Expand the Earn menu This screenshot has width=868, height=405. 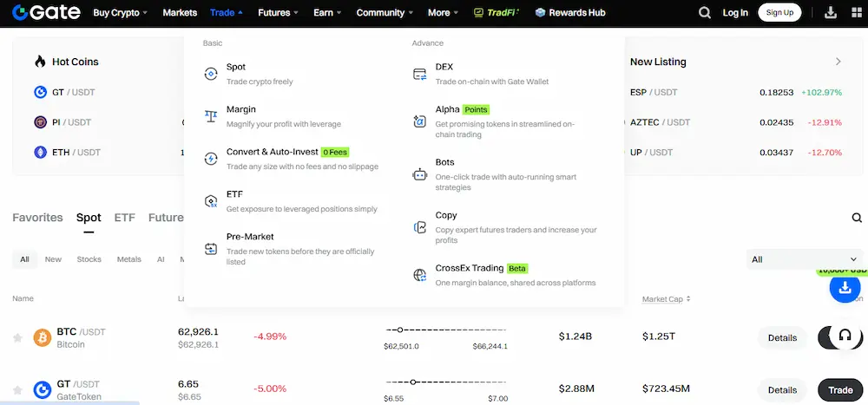pyautogui.click(x=327, y=13)
